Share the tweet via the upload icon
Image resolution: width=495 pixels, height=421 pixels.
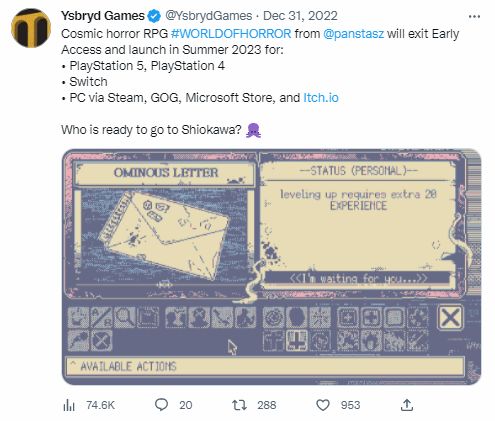pos(407,405)
